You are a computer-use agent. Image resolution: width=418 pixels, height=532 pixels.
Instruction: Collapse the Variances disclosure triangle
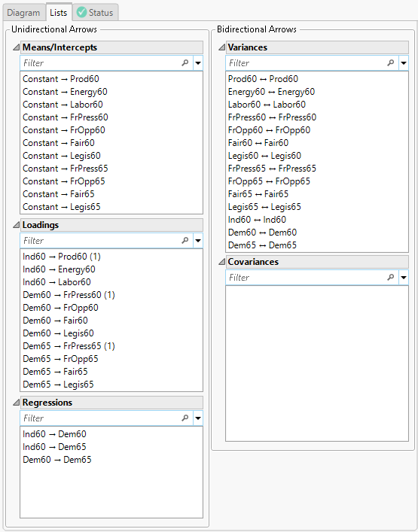coord(221,47)
